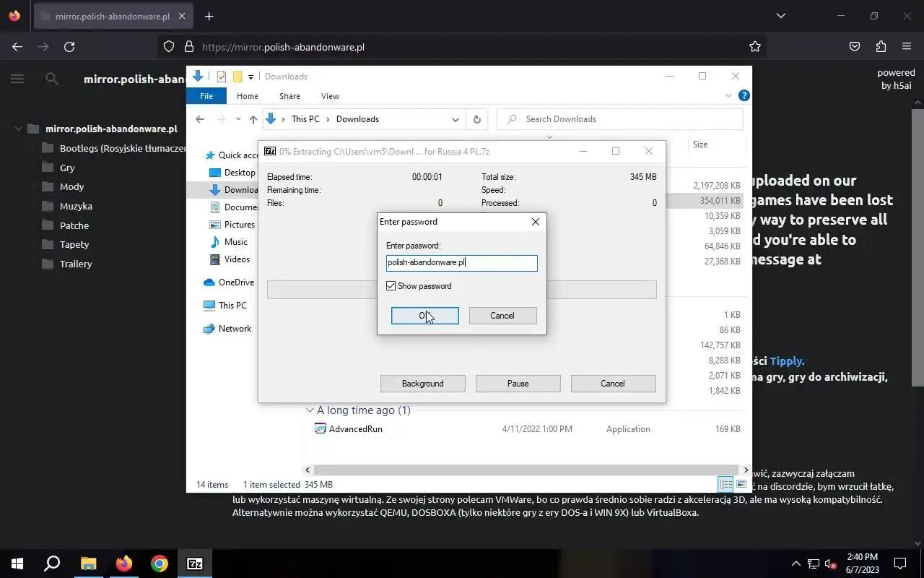The image size is (924, 578).
Task: Open the Mody folder in site tree
Action: click(x=71, y=186)
